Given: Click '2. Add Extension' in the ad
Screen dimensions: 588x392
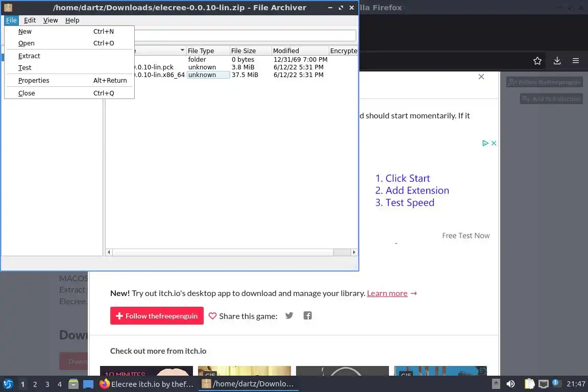Looking at the screenshot, I should 412,190.
